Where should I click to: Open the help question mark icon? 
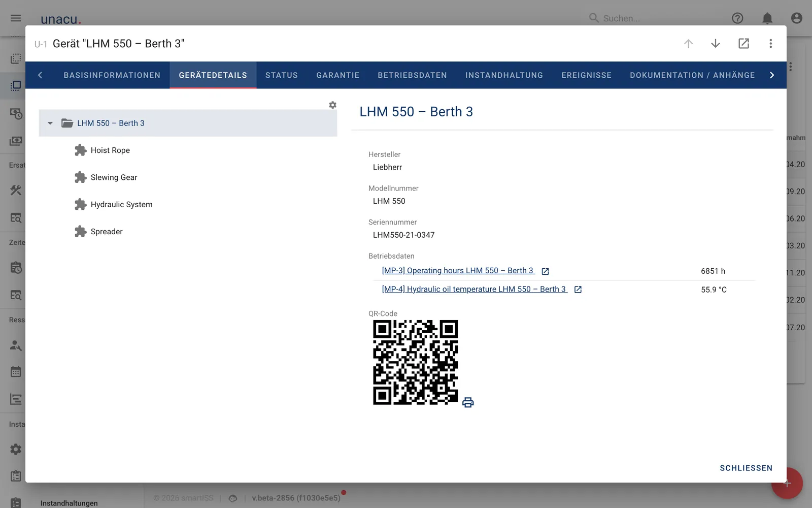(737, 18)
